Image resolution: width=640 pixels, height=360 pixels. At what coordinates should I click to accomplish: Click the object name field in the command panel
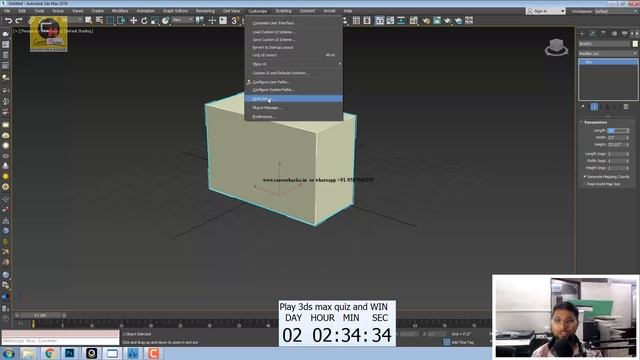pyautogui.click(x=604, y=44)
